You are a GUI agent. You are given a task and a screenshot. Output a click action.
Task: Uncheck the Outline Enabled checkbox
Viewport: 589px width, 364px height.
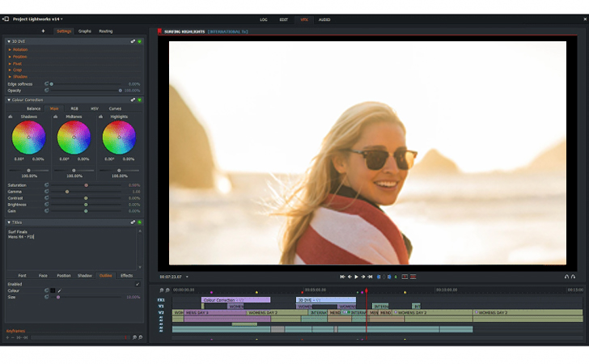click(x=138, y=284)
